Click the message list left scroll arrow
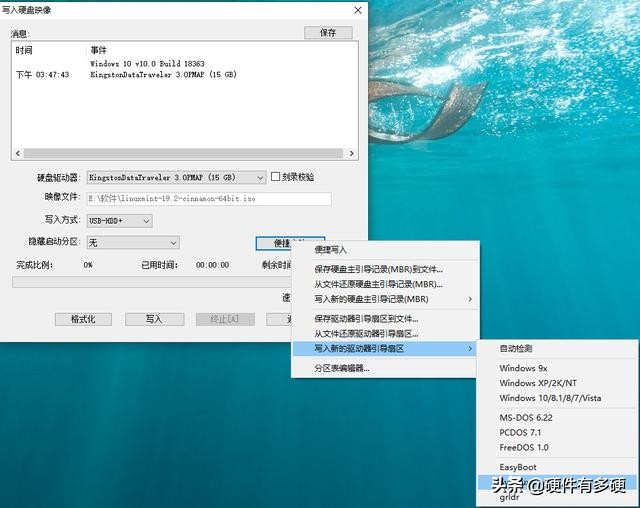This screenshot has width=640, height=508. pyautogui.click(x=18, y=153)
